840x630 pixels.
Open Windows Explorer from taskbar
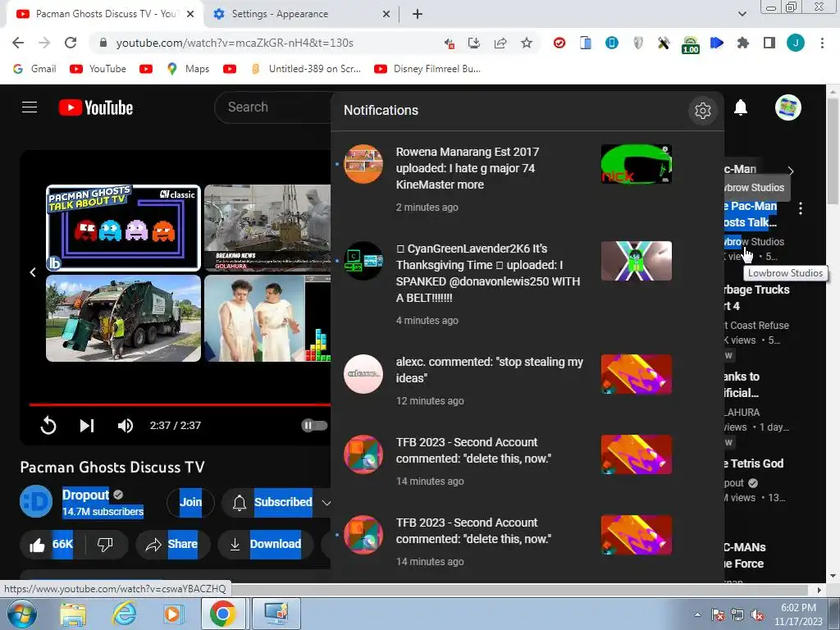tap(73, 614)
